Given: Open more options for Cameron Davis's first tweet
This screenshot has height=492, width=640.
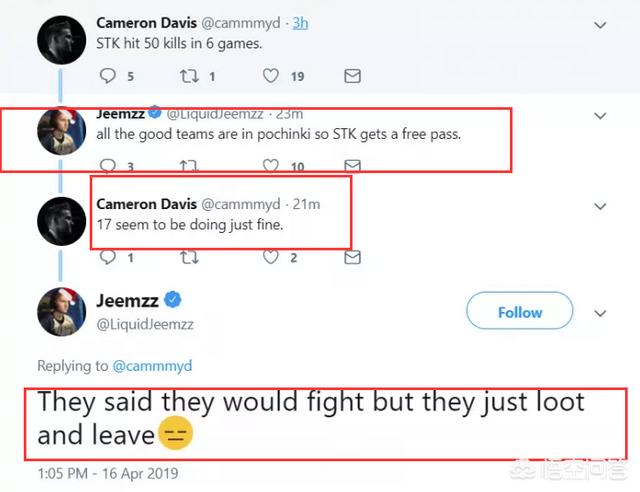Looking at the screenshot, I should pos(600,22).
